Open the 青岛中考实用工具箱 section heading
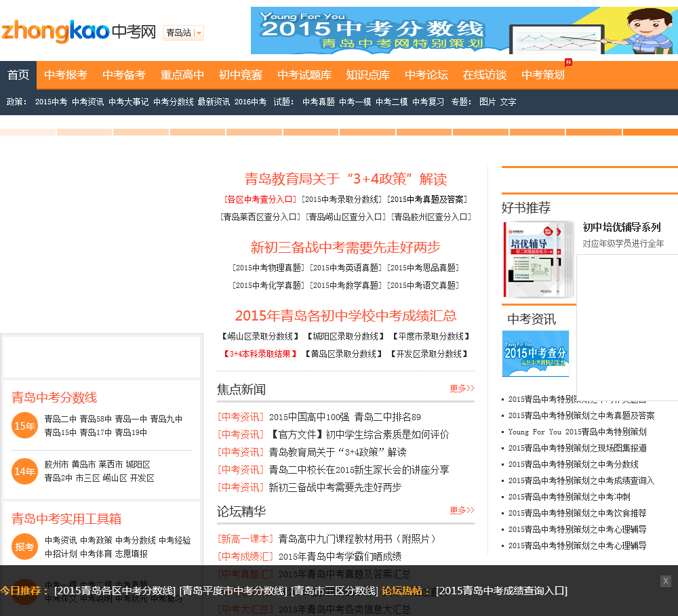This screenshot has height=616, width=678. point(66,518)
